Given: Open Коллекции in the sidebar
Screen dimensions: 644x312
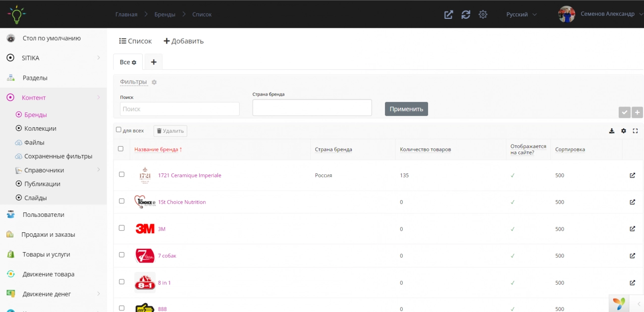Looking at the screenshot, I should pyautogui.click(x=40, y=128).
